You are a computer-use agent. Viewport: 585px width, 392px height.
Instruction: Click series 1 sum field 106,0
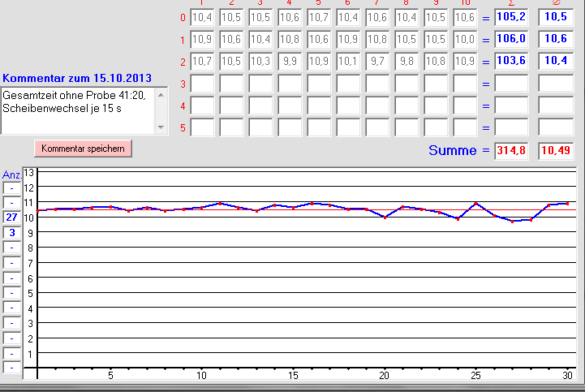point(510,39)
